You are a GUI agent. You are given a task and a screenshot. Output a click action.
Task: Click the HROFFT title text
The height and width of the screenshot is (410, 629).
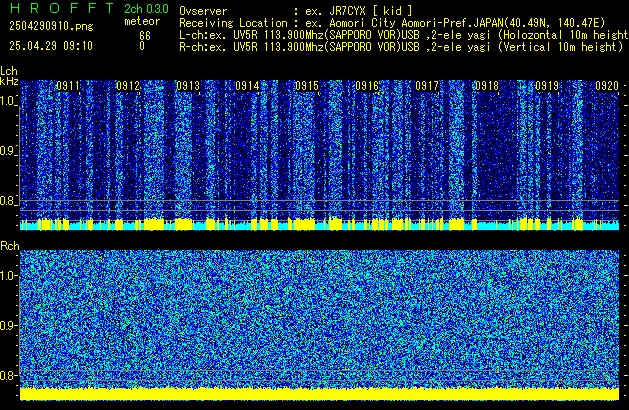tap(62, 8)
